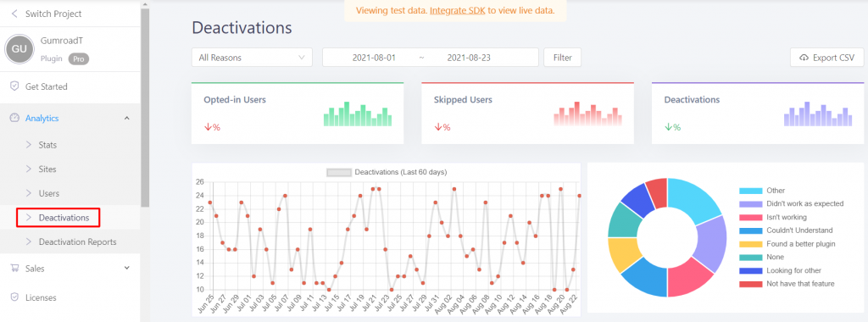Toggle Deactivations (Last 60 days) chart legend
Screen dimensions: 868x322
tap(387, 172)
